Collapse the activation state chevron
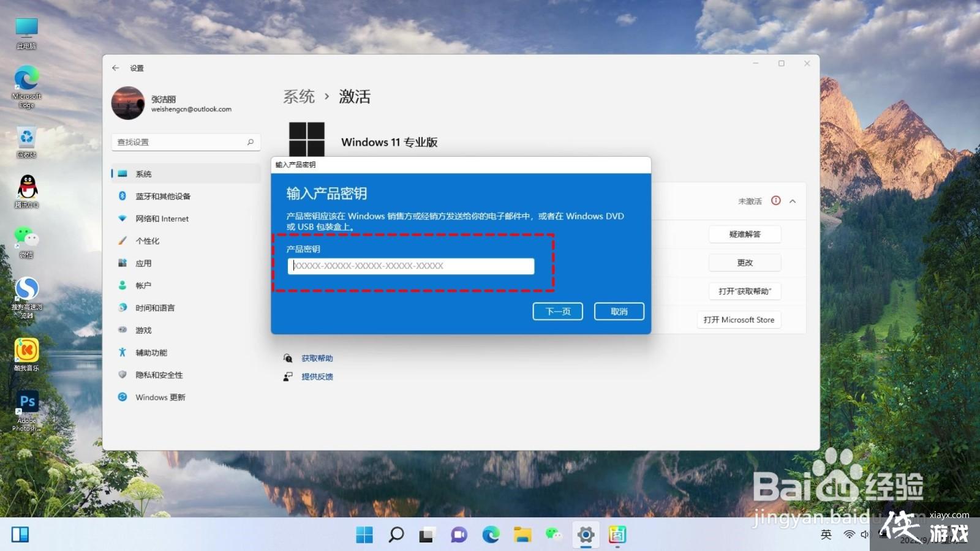Viewport: 980px width, 551px height. [x=793, y=201]
